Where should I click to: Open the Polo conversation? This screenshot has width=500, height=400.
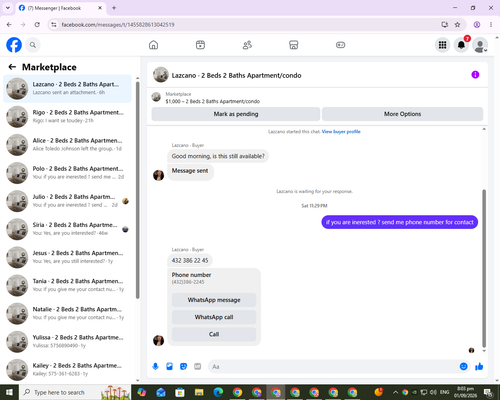click(67, 173)
